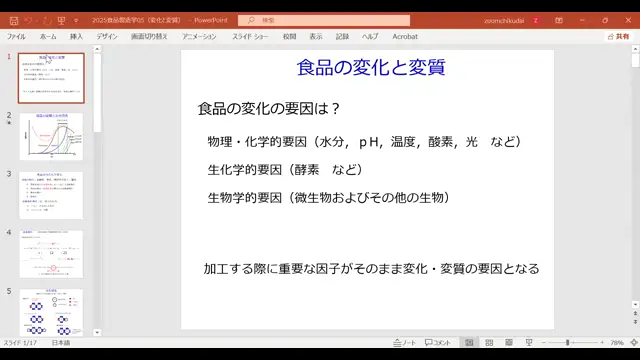Open the ファイル tab

pos(16,36)
